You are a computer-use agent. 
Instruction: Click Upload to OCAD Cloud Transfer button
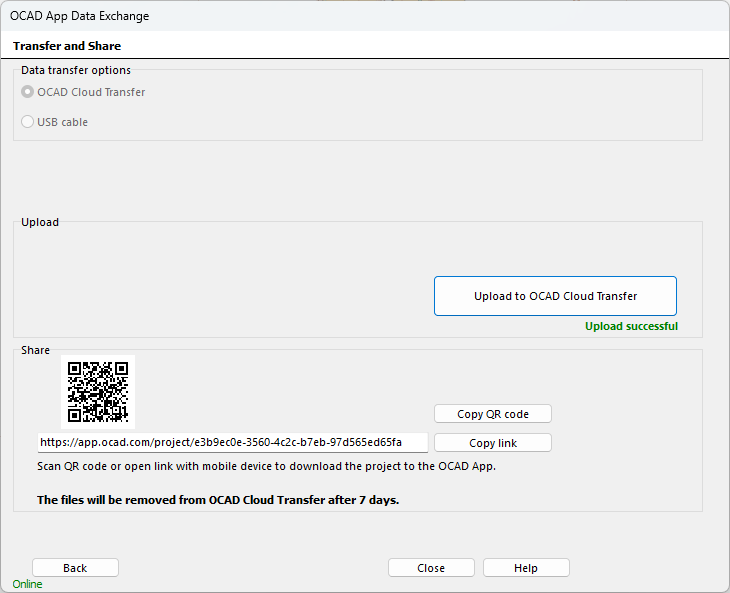pos(555,296)
